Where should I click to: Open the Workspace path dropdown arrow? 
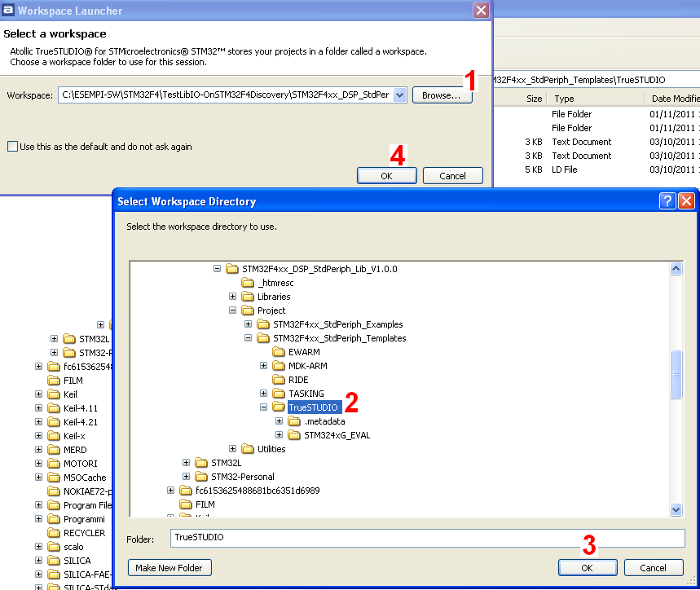click(x=400, y=95)
